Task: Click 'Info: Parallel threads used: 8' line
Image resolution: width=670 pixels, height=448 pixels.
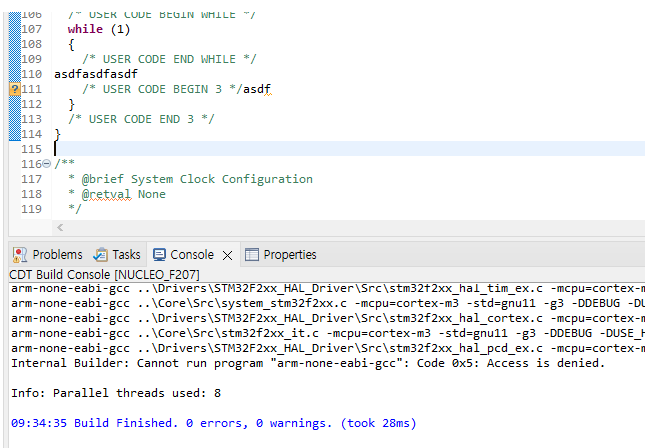Action: click(116, 393)
